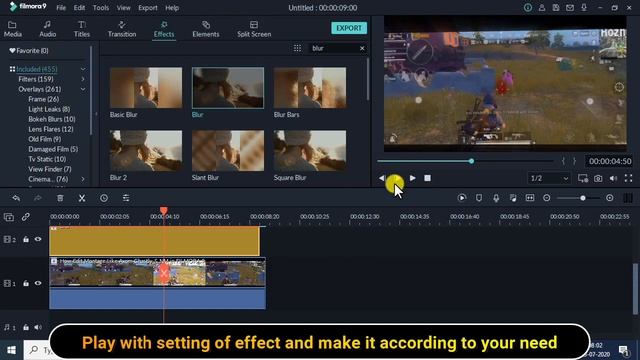
Task: Clear the blur search field
Action: [362, 48]
